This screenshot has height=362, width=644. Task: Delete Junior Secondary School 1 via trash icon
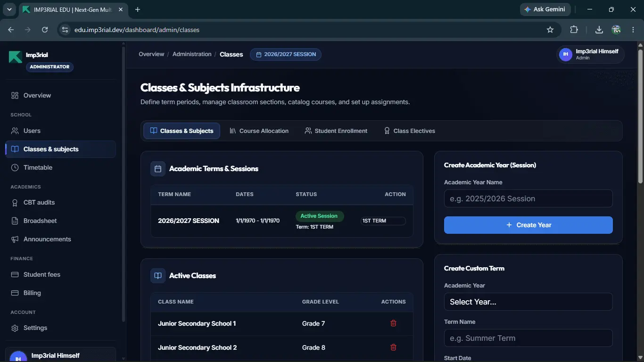click(393, 323)
